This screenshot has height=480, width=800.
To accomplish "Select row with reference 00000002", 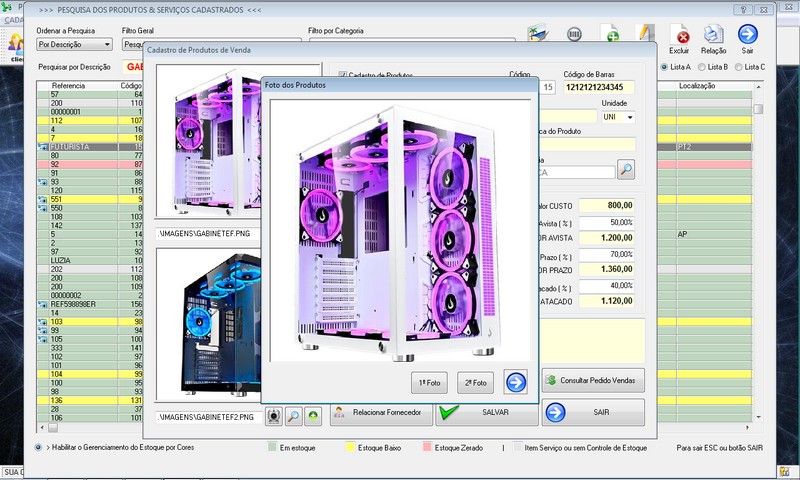I will [x=90, y=295].
